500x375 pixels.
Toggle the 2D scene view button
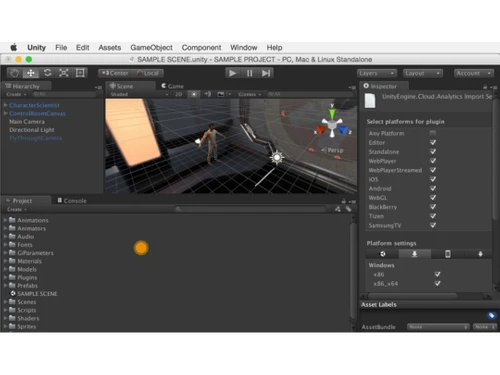(x=179, y=94)
